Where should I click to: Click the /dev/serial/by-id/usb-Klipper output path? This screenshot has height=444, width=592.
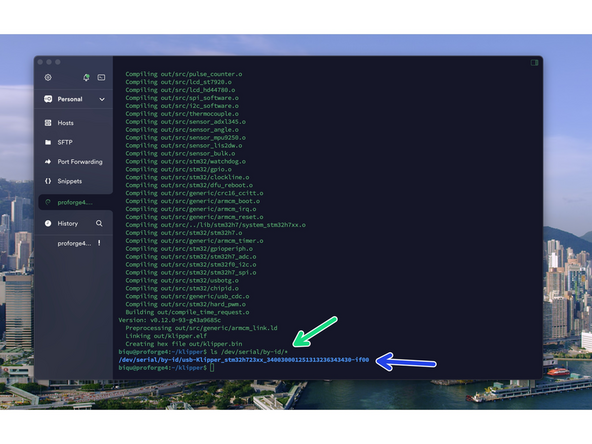244,360
